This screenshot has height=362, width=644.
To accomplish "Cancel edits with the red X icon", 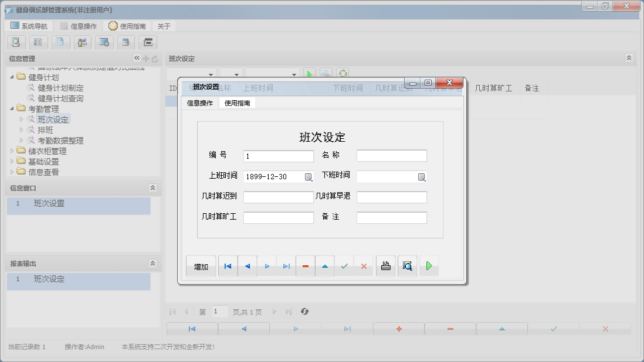I will [364, 265].
